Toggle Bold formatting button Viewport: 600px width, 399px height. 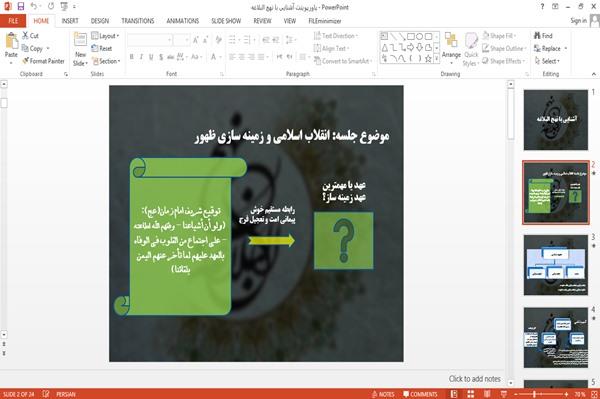pyautogui.click(x=132, y=57)
